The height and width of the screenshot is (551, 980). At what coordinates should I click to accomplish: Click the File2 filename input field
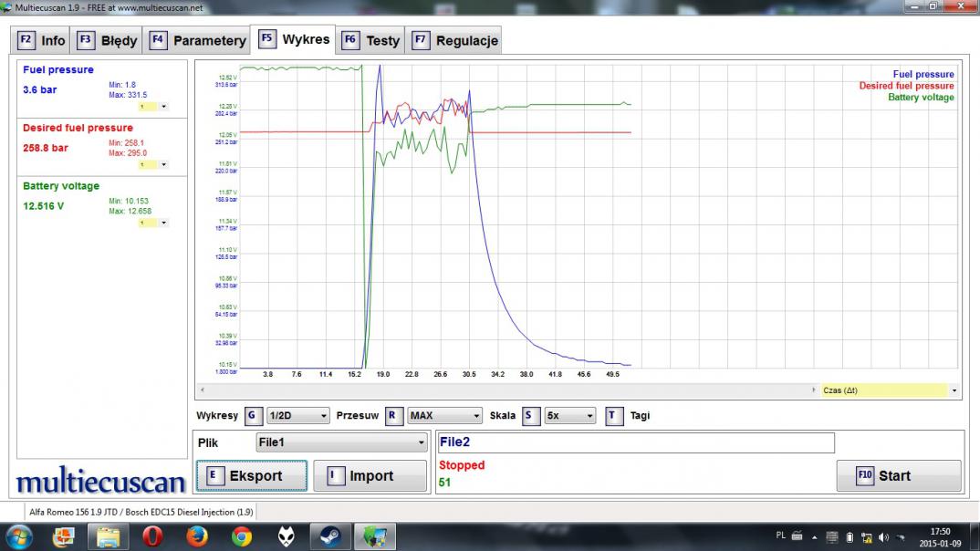click(x=635, y=442)
